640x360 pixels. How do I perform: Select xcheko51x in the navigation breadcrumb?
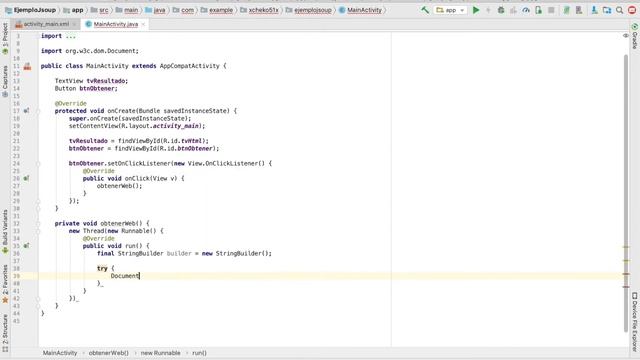[259, 10]
